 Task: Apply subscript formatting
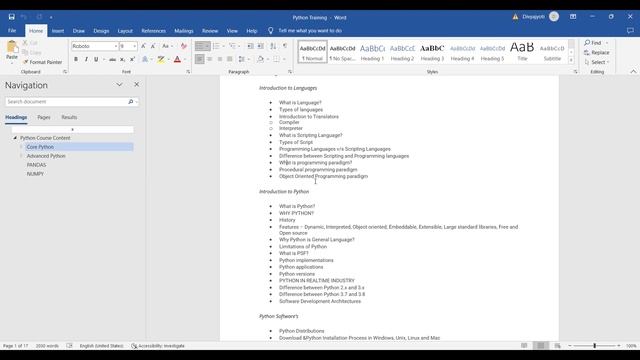tap(122, 60)
